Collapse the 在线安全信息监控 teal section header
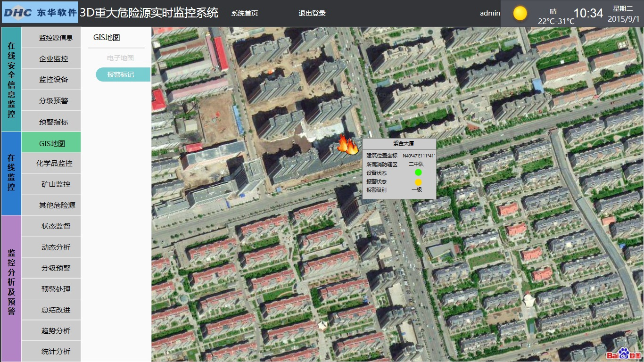 click(11, 79)
